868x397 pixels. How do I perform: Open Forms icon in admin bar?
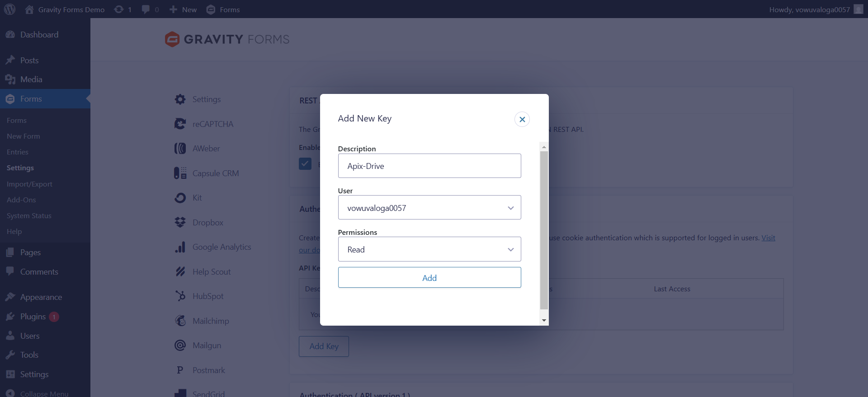(211, 9)
